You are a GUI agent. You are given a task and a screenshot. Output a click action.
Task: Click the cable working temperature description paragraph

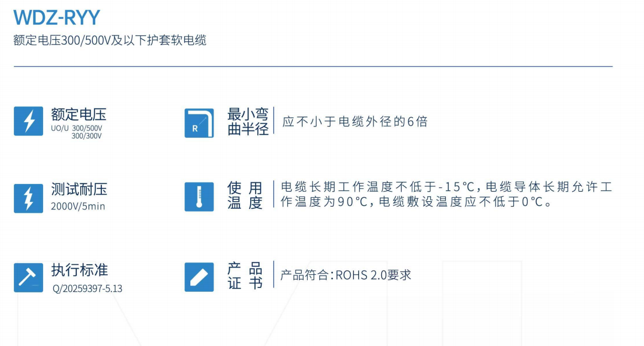[446, 195]
